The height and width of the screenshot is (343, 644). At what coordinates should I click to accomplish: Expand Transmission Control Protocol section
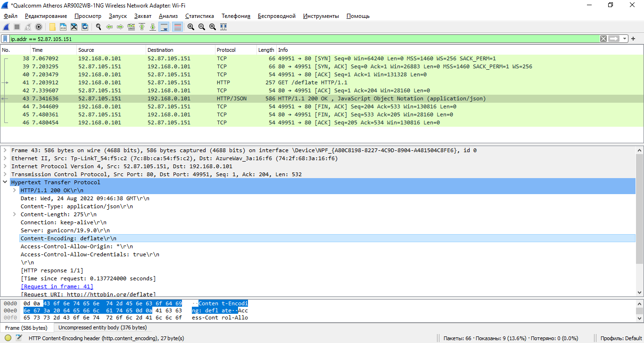click(5, 174)
